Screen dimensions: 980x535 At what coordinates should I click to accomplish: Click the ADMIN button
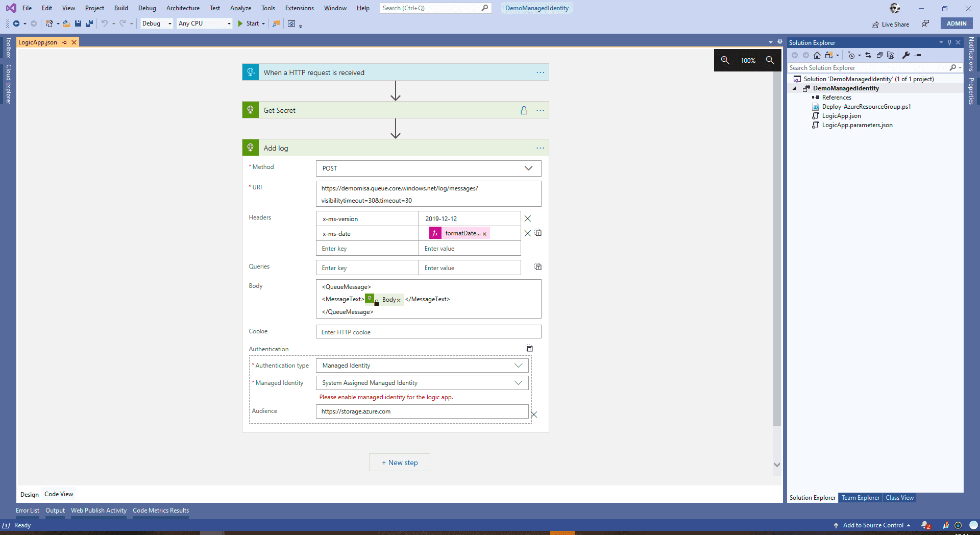pyautogui.click(x=957, y=23)
